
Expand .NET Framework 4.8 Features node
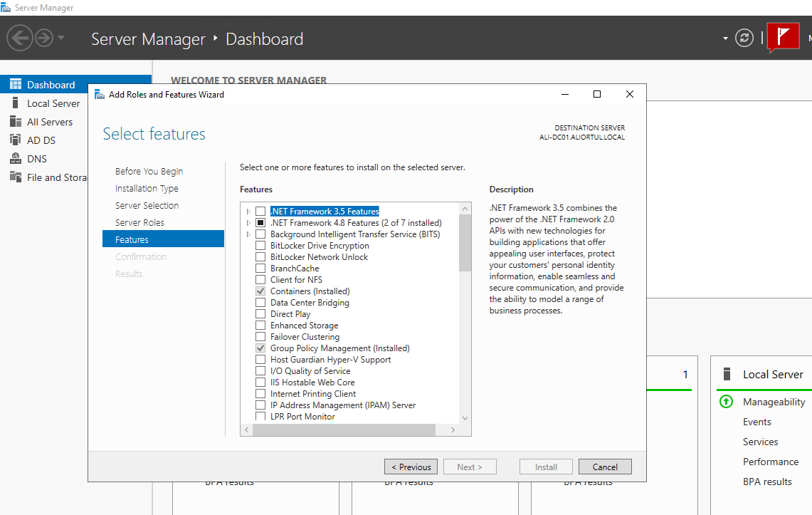248,223
